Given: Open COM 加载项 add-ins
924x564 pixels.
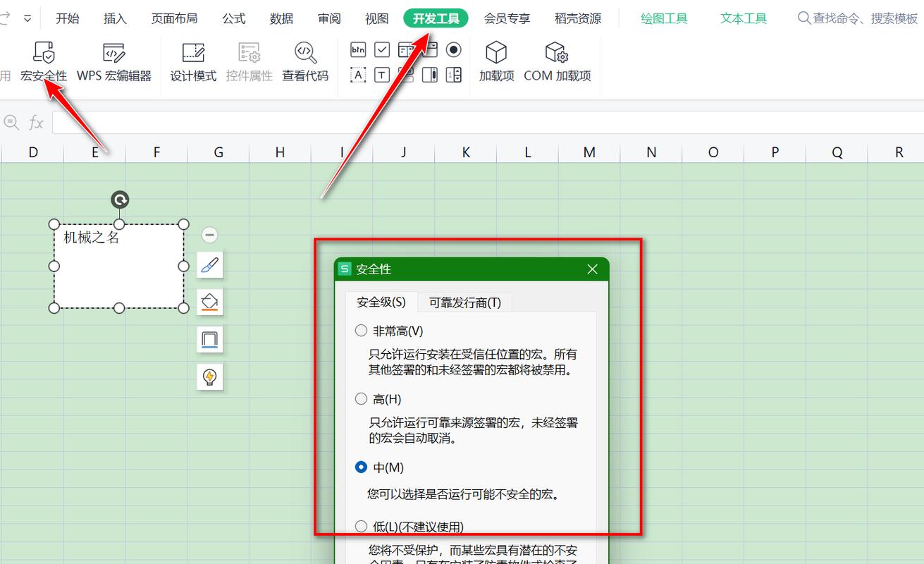Looking at the screenshot, I should click(x=557, y=62).
